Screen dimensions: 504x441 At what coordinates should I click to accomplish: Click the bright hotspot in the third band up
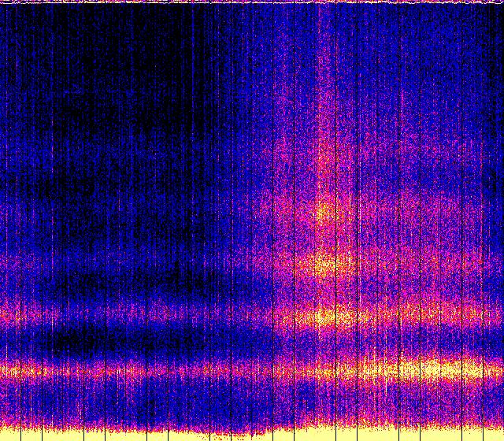[x=323, y=262]
